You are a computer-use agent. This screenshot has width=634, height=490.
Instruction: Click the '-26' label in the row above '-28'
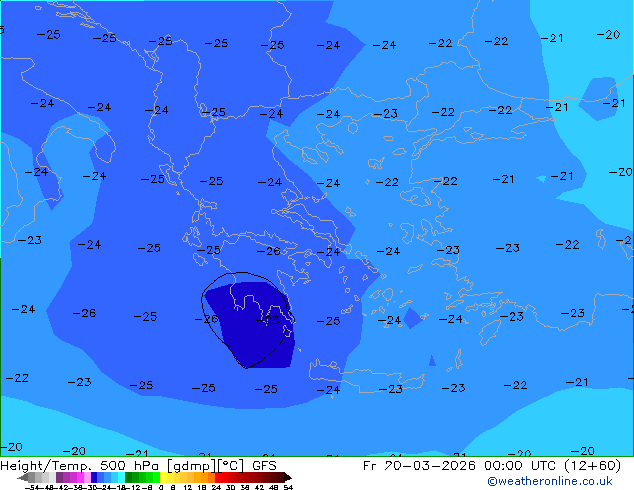(268, 251)
